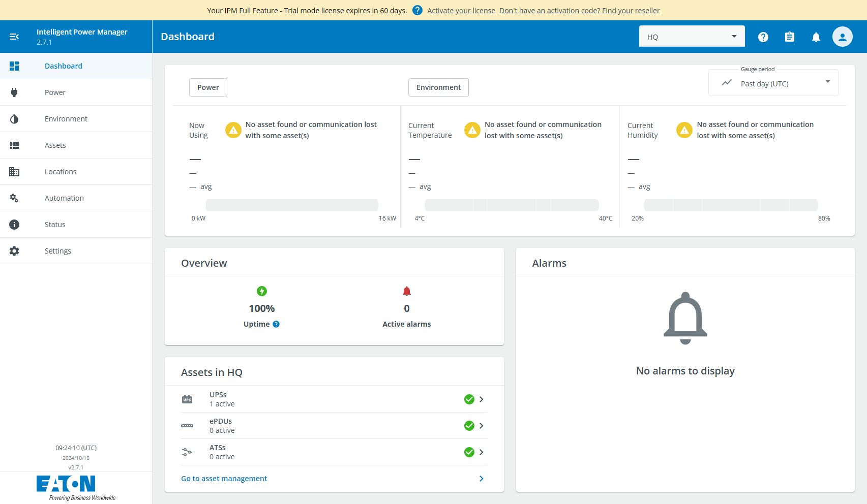
Task: Open the HQ location dropdown
Action: click(x=692, y=37)
